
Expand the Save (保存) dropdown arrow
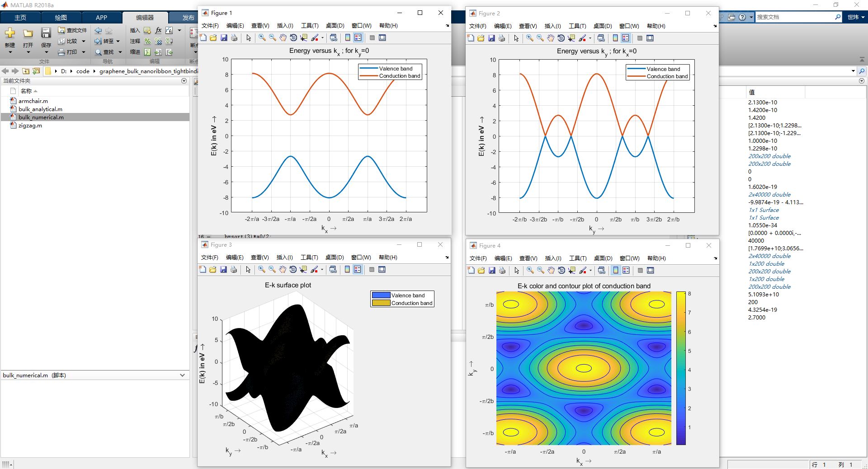coord(46,52)
